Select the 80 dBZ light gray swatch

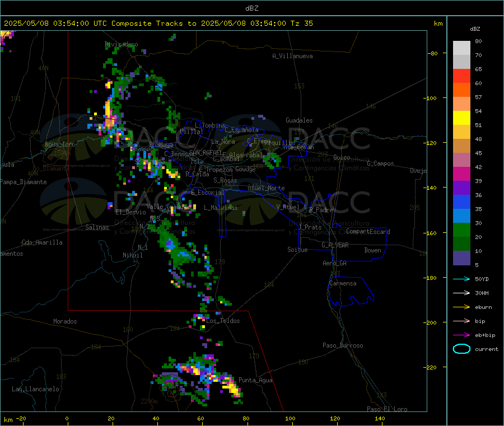[461, 48]
